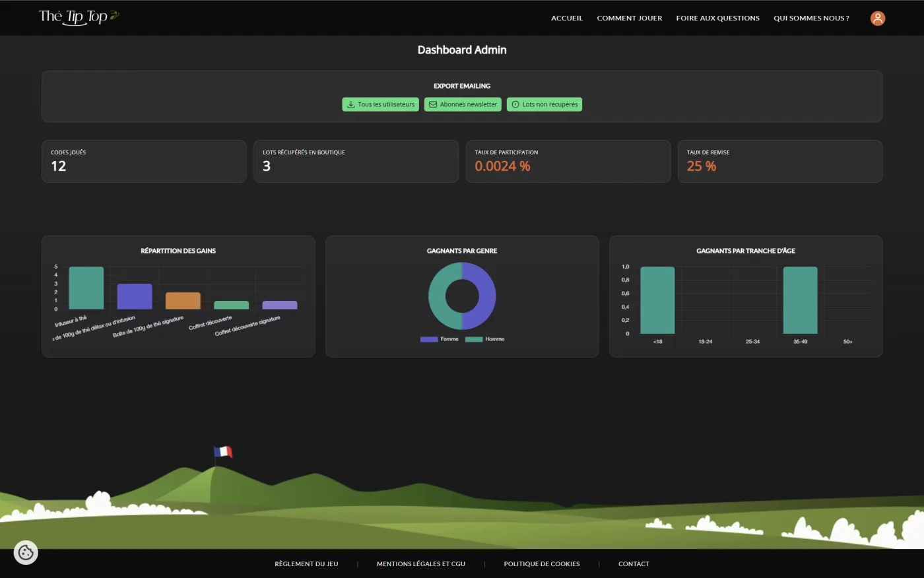The image size is (924, 578).
Task: Click Gagnants par genre chart title
Action: click(x=462, y=251)
